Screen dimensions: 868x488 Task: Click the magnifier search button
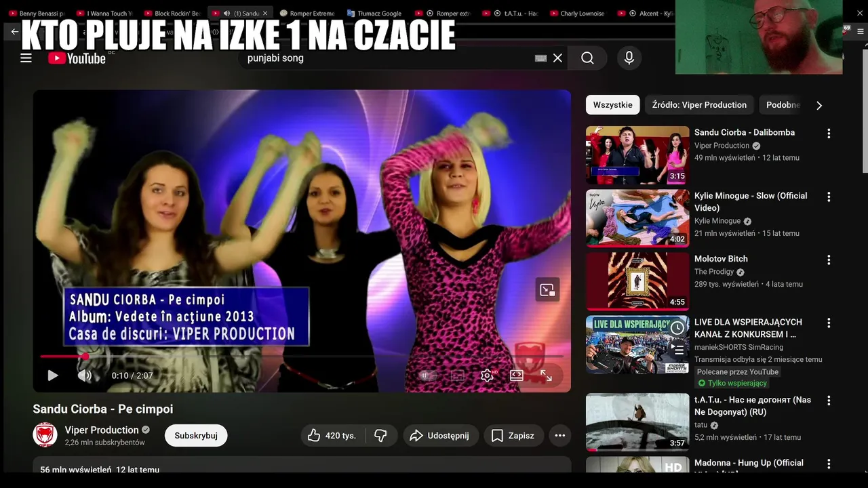click(587, 58)
